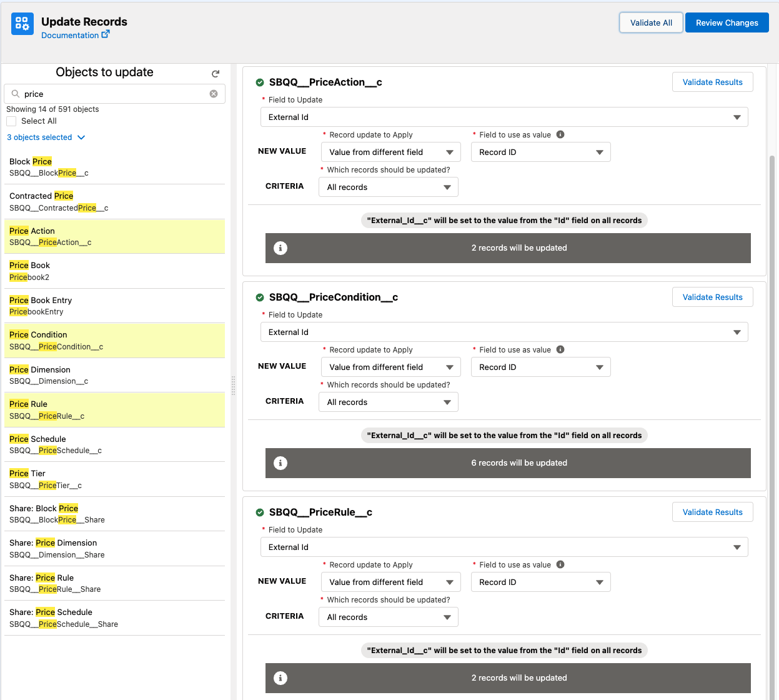Click the 6 records will be updated text
Viewport: 779px width, 700px height.
pos(519,463)
